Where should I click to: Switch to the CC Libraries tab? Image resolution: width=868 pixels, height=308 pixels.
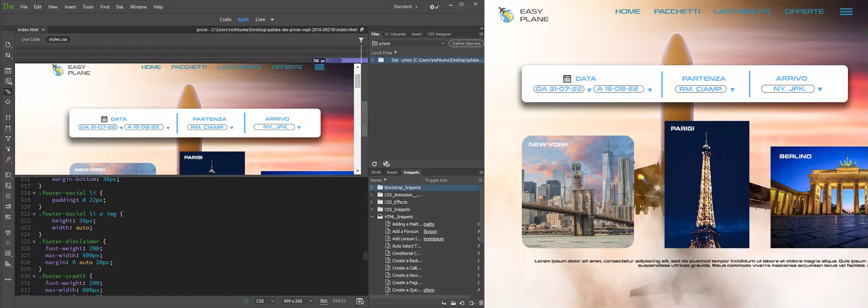(395, 34)
